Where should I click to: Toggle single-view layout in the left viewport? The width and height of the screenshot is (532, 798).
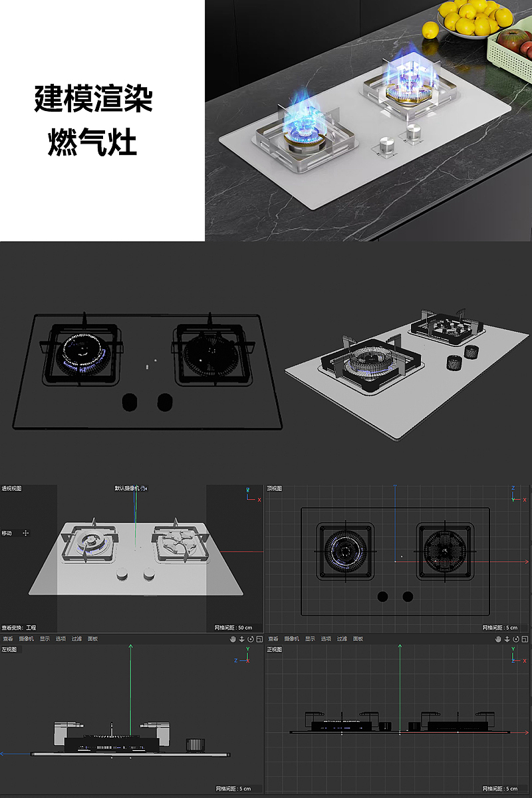click(259, 640)
